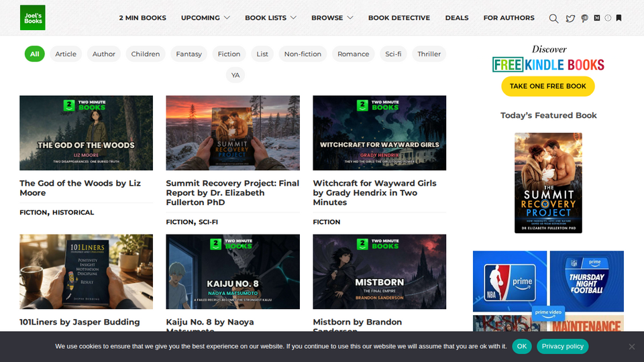Dismiss cookie banner with X icon

tap(632, 347)
